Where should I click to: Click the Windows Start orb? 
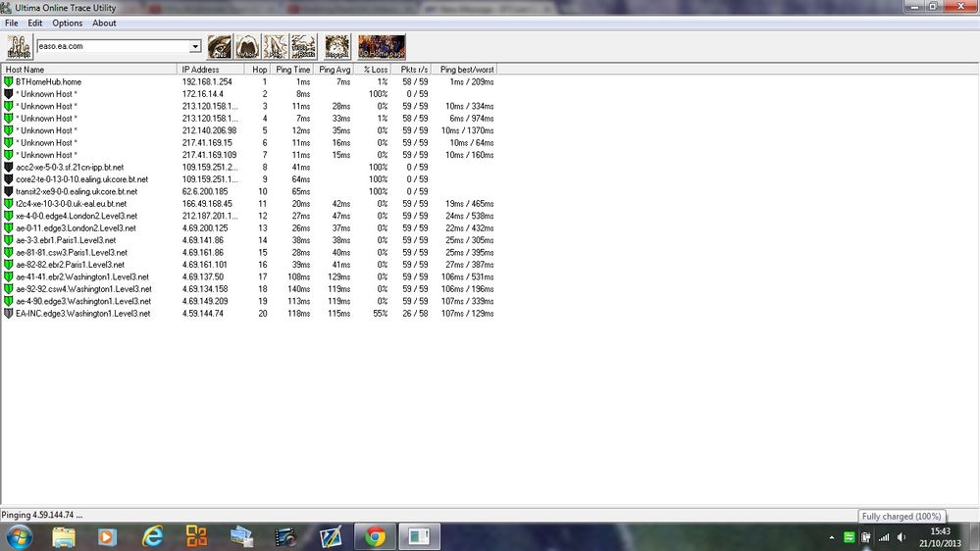click(x=20, y=536)
